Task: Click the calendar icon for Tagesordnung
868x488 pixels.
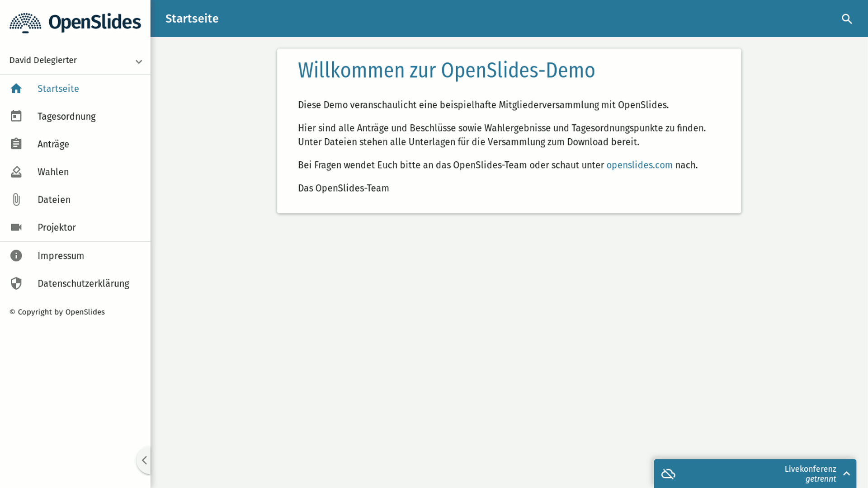Action: 16,116
